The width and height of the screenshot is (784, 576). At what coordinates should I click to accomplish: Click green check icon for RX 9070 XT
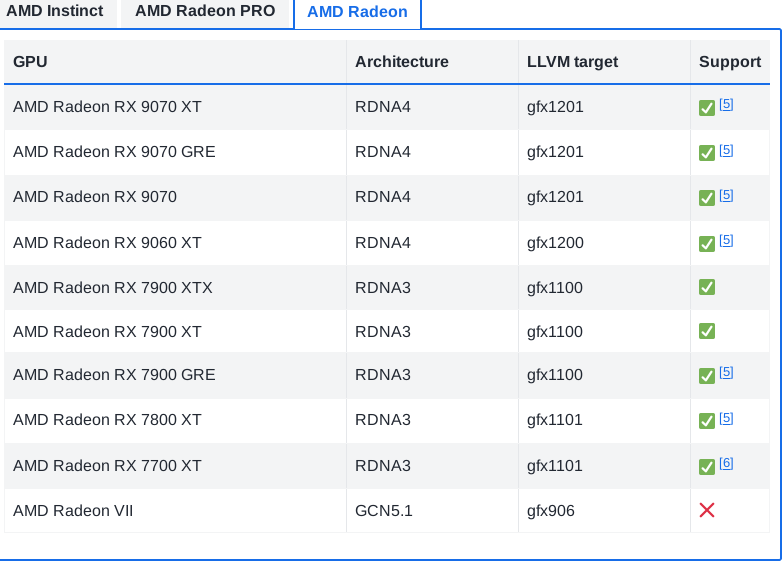tap(707, 108)
